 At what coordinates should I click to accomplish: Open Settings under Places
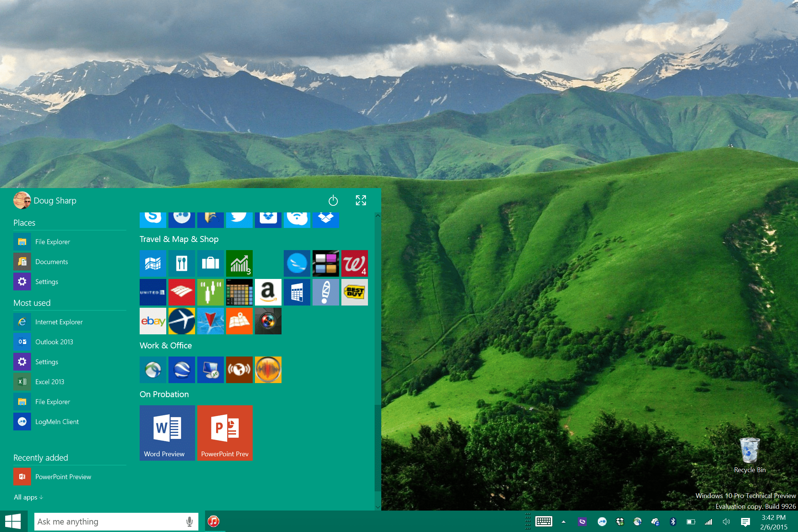[70, 282]
